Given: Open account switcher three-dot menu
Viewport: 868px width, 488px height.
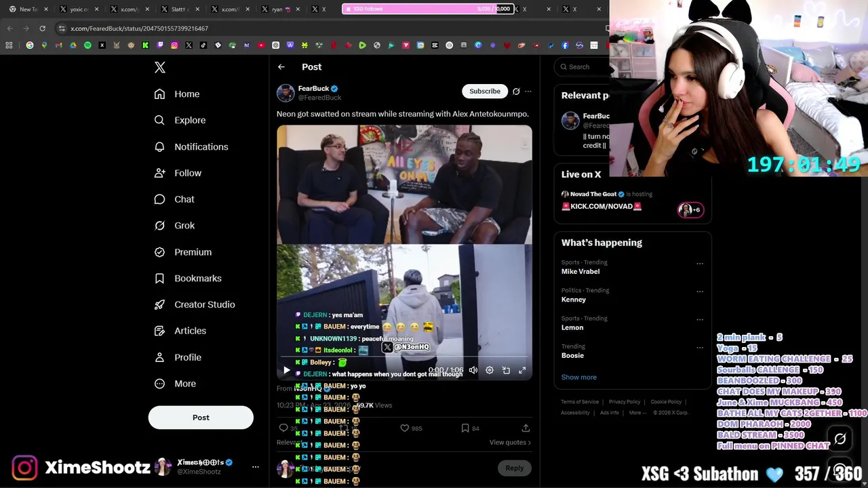Looking at the screenshot, I should coord(256,466).
